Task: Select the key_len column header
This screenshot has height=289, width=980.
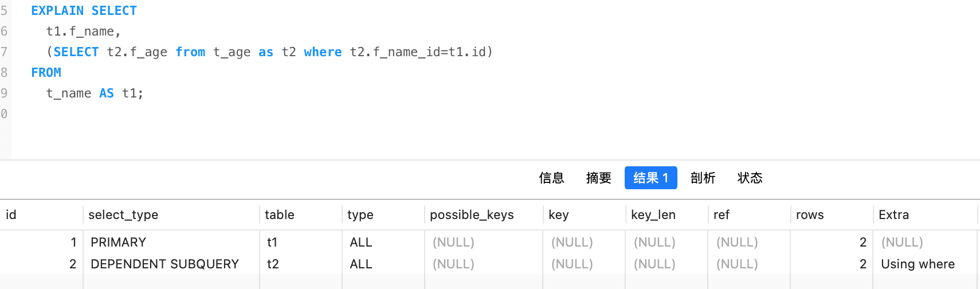Action: coord(653,215)
